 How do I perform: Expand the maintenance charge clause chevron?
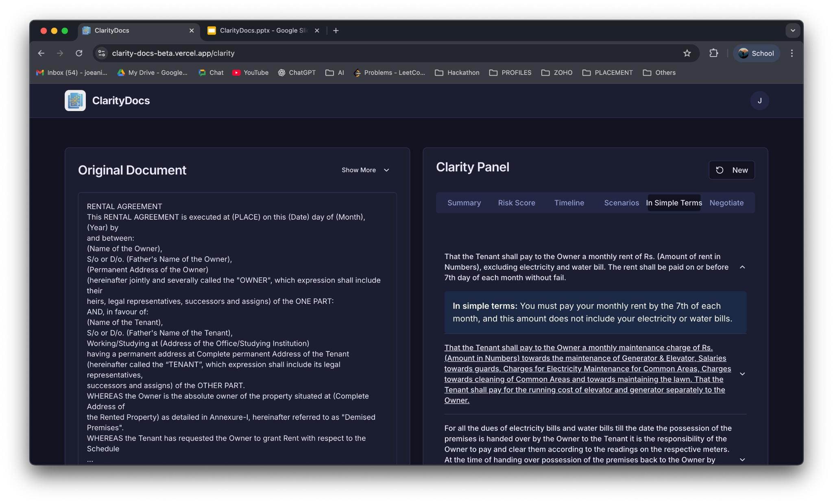742,374
